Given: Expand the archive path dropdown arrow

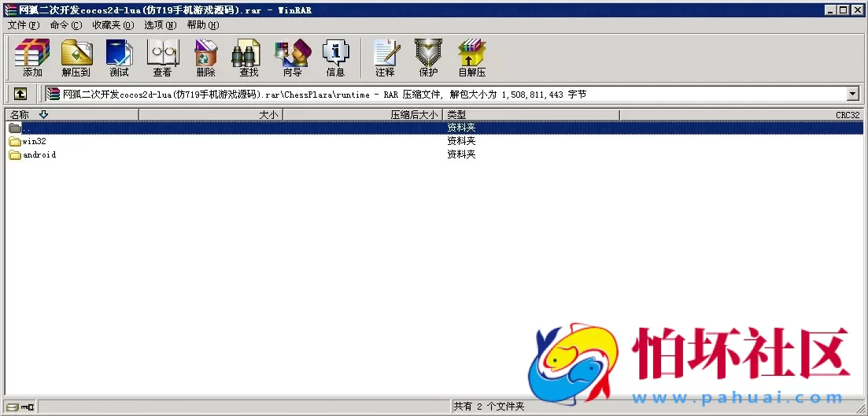Looking at the screenshot, I should (852, 95).
